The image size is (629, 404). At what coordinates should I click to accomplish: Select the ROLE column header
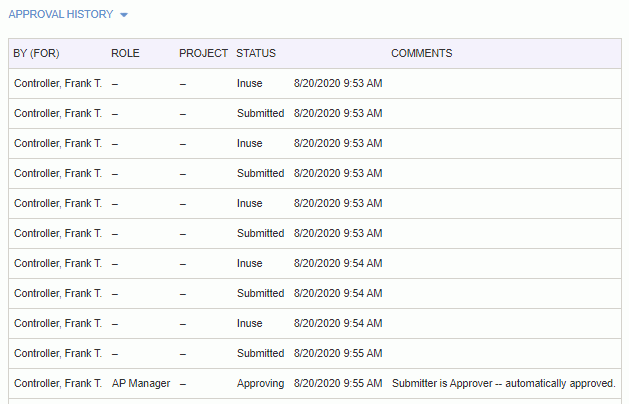(x=125, y=53)
